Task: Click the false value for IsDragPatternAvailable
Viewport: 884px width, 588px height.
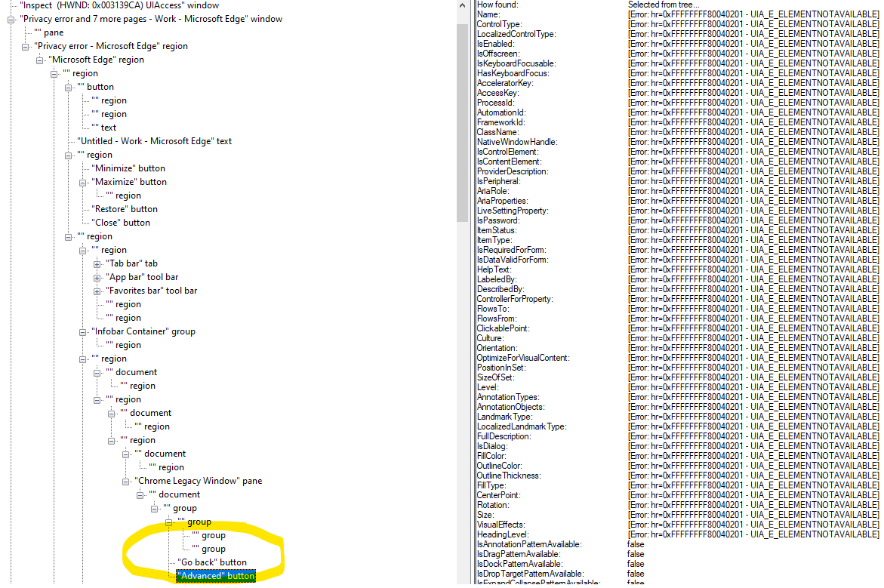Action: (636, 554)
